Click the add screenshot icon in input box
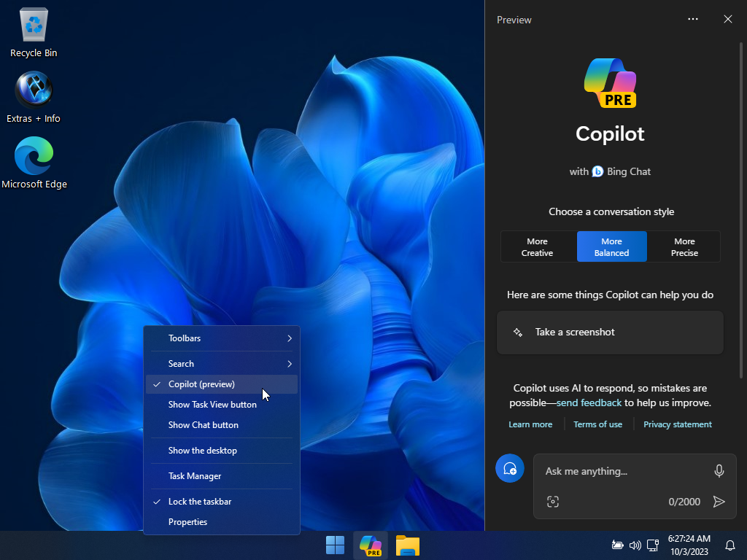Screen dimensions: 747x560 [x=553, y=502]
